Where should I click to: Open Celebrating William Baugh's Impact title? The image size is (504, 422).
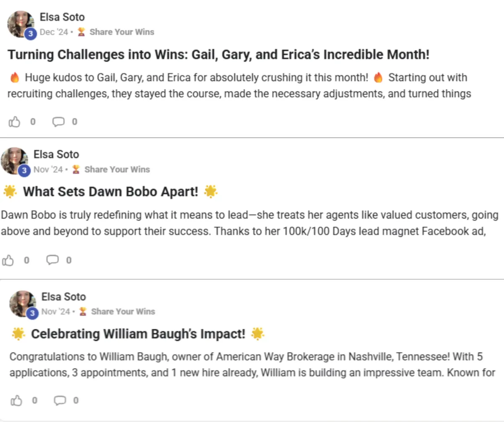pos(138,334)
